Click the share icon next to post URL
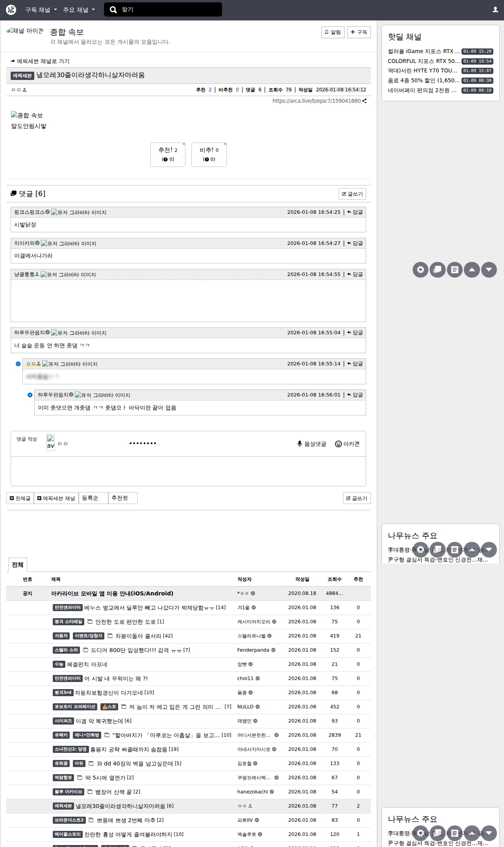Viewport: 504px width, 847px height. (x=365, y=101)
